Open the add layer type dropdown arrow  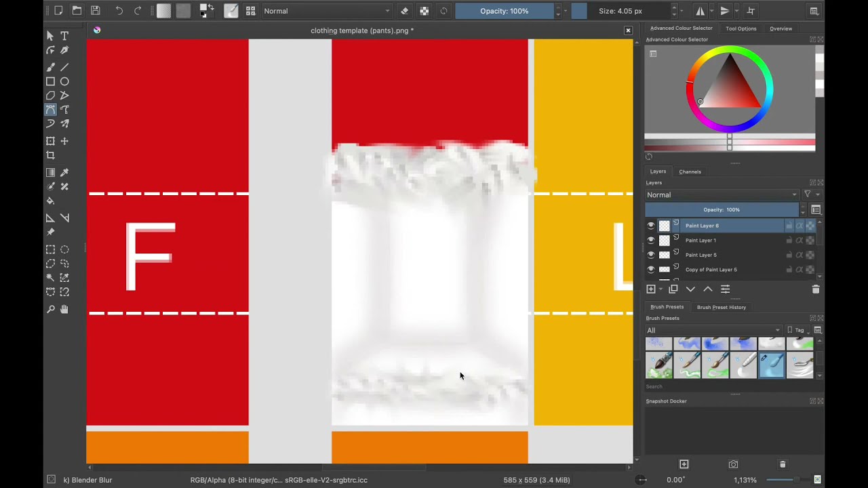click(661, 289)
